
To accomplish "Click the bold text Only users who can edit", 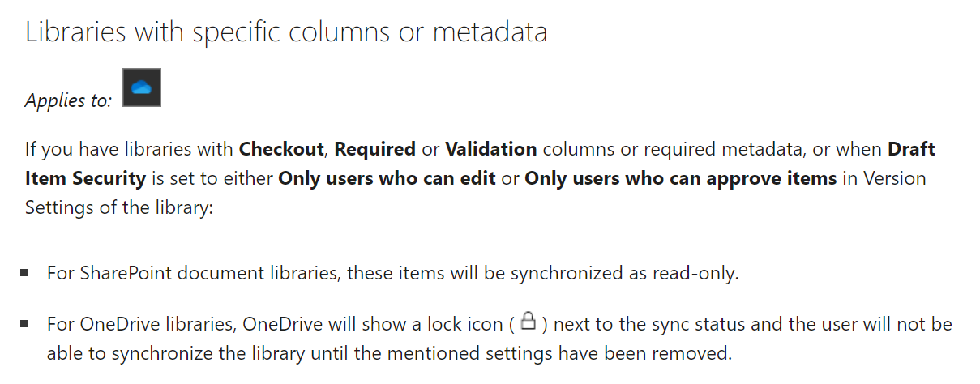I will point(387,178).
